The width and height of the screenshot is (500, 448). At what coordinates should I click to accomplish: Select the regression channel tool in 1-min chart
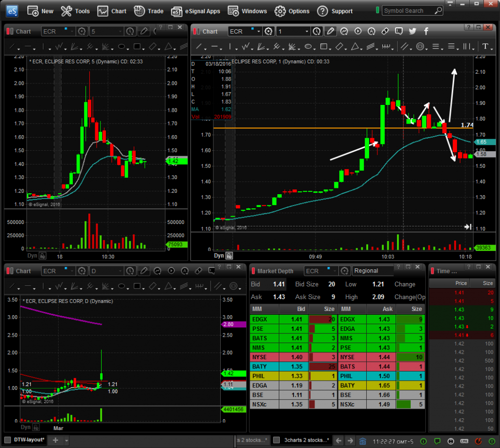click(370, 47)
